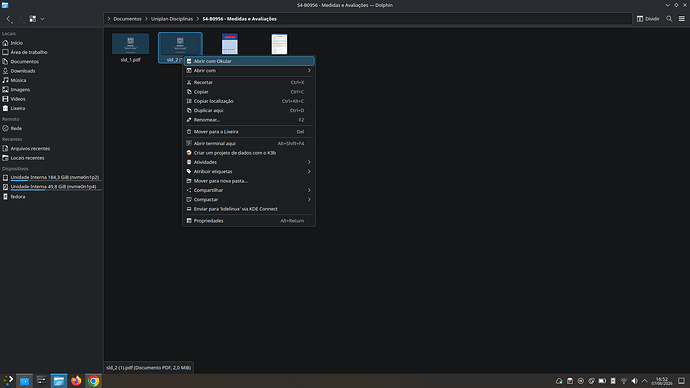
Task: Select Mover para a Lixeira
Action: (249, 132)
